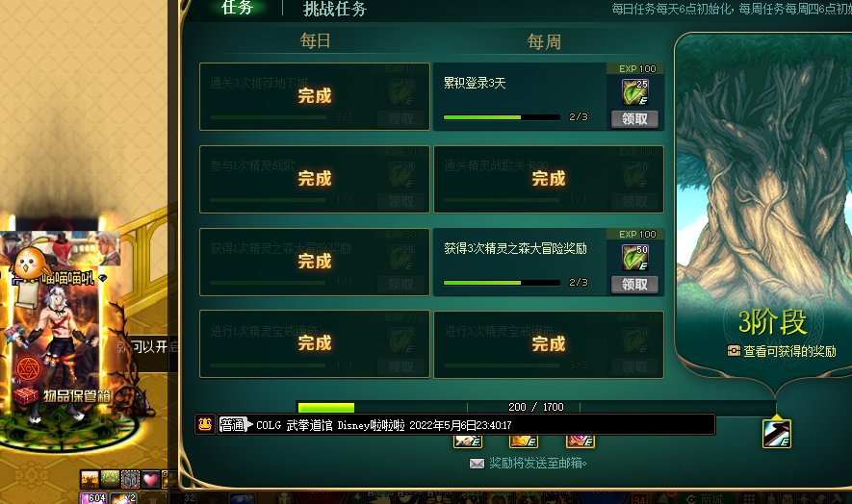
Task: Click the orange face chat icon
Action: point(205,424)
